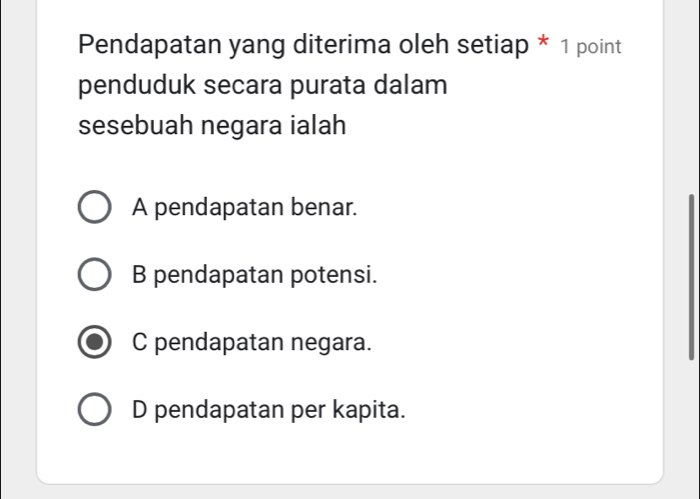The image size is (700, 499).
Task: Choose the B pendapatan potensi radio button
Action: pos(95,276)
